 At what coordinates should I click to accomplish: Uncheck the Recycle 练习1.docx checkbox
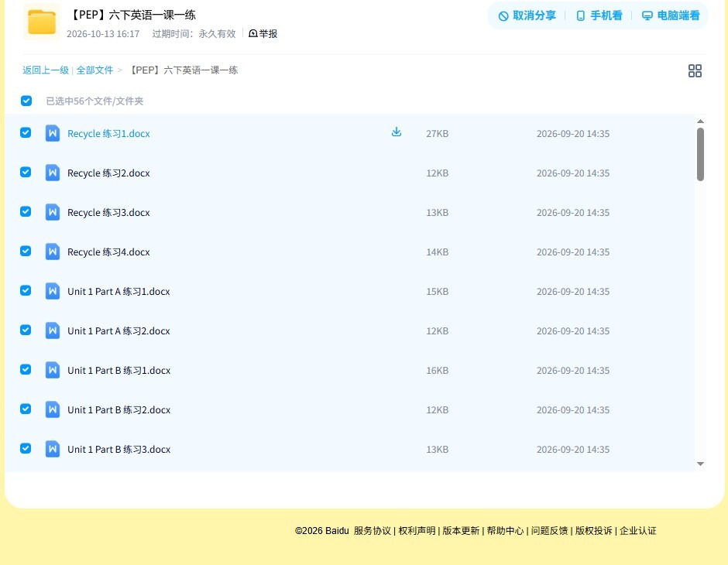[26, 132]
